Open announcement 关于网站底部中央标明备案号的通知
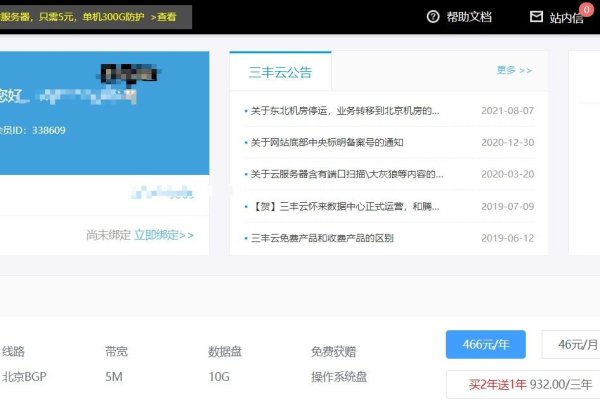The height and width of the screenshot is (400, 600). pyautogui.click(x=327, y=142)
